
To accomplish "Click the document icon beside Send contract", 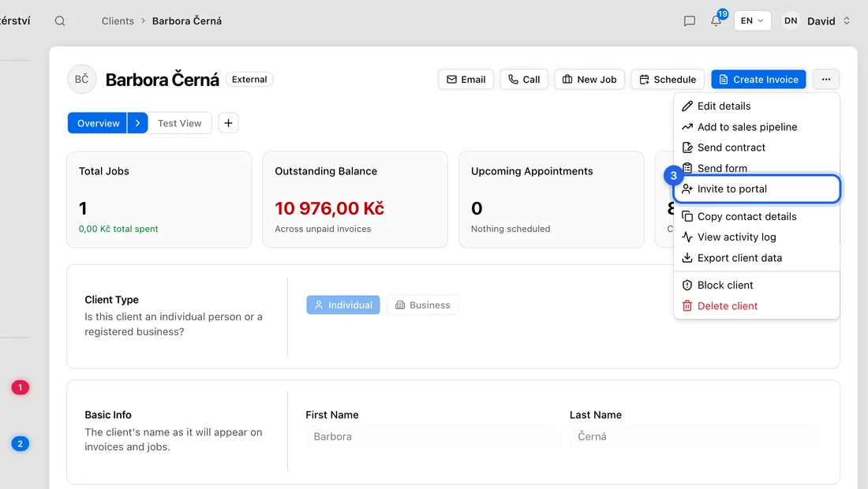I will click(x=687, y=147).
